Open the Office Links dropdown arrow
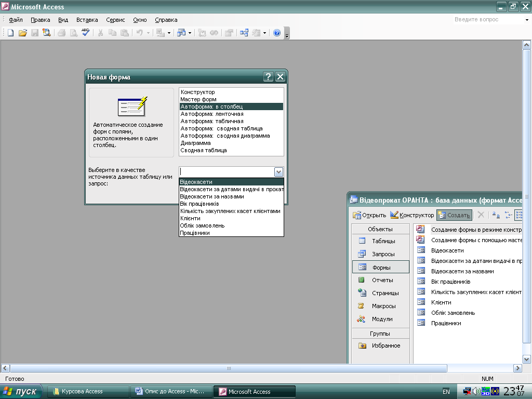Screen dimensions: 532x399 [169, 33]
